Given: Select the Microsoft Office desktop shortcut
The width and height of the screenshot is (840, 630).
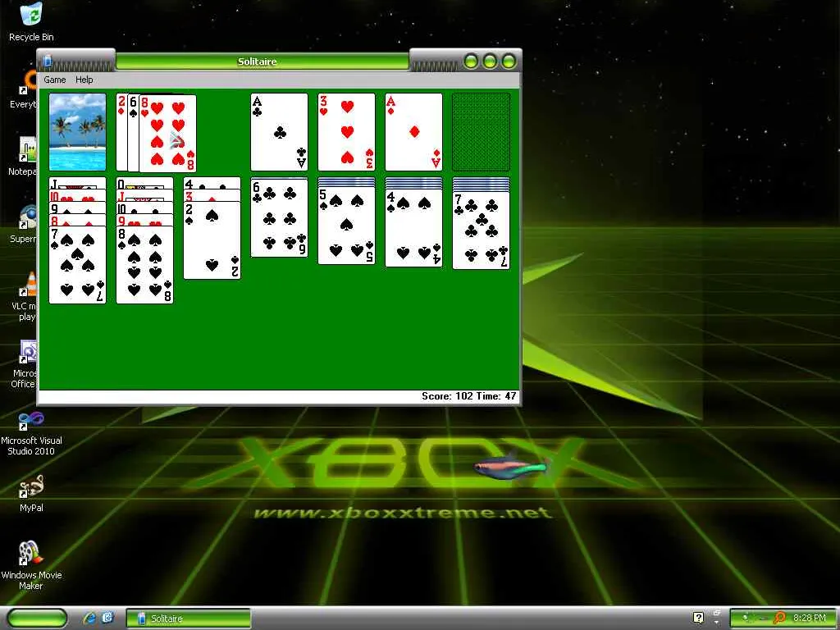Looking at the screenshot, I should [x=25, y=364].
